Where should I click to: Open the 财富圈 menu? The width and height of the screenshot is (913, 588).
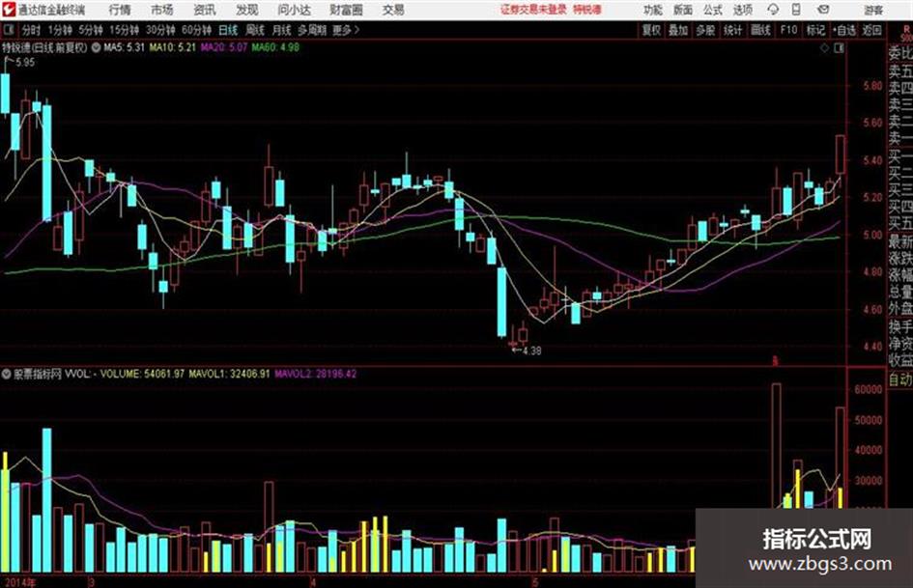(346, 10)
